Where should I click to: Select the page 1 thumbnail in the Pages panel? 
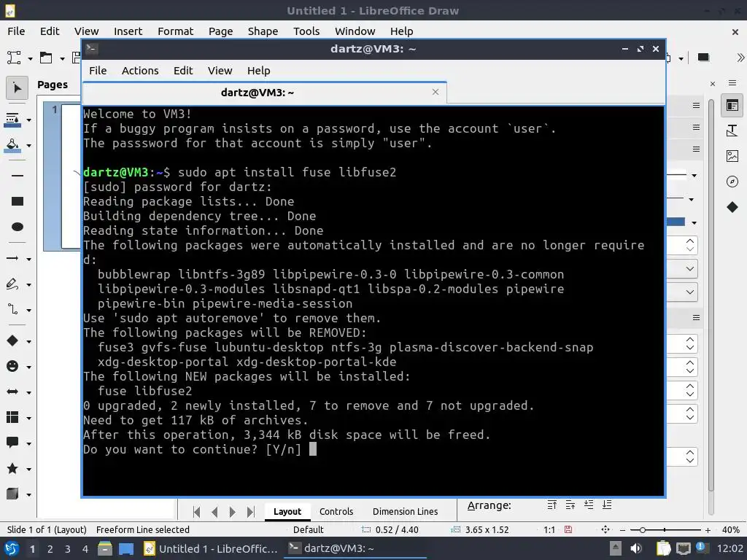[x=63, y=176]
